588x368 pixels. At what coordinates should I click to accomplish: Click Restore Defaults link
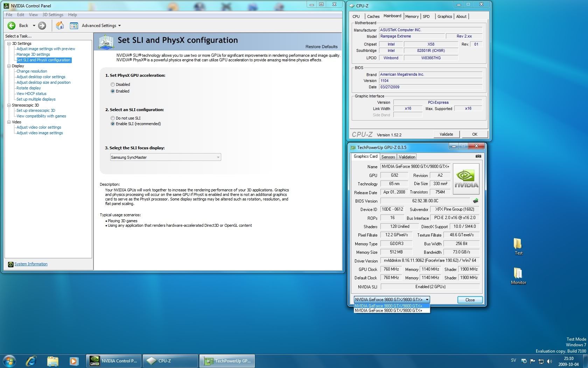click(321, 47)
